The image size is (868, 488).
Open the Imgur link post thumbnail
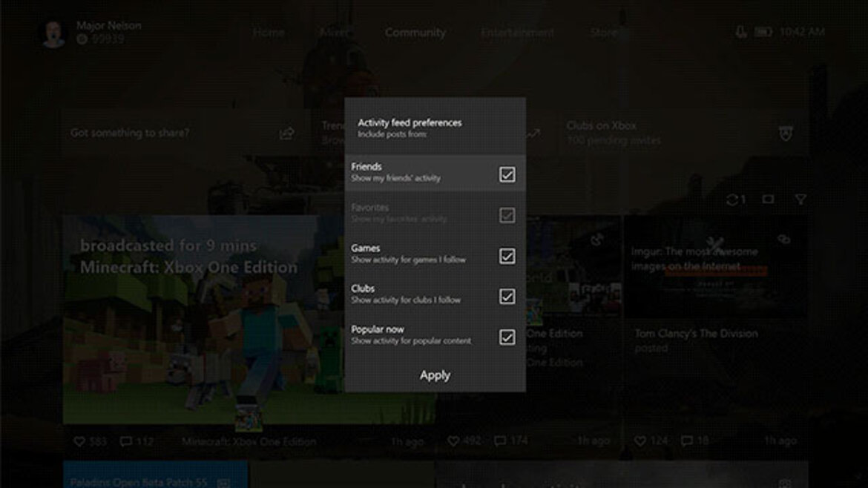pos(715,267)
